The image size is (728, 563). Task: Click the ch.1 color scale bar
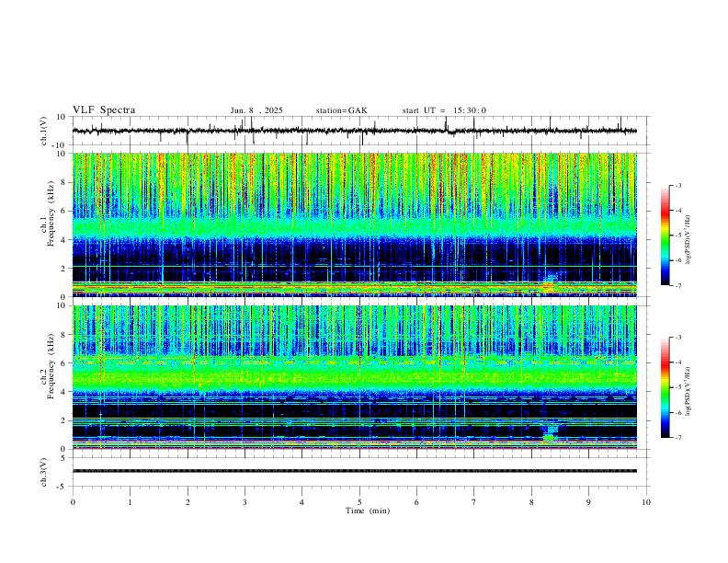665,236
